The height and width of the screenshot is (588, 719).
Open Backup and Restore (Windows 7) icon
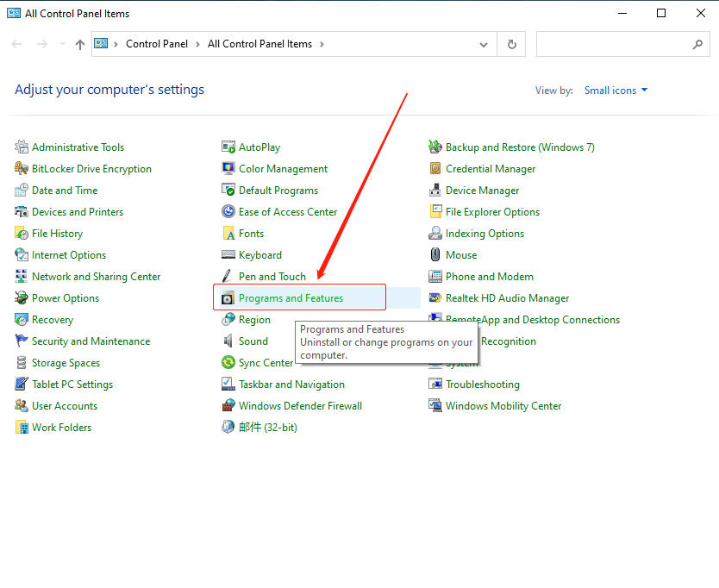point(435,147)
